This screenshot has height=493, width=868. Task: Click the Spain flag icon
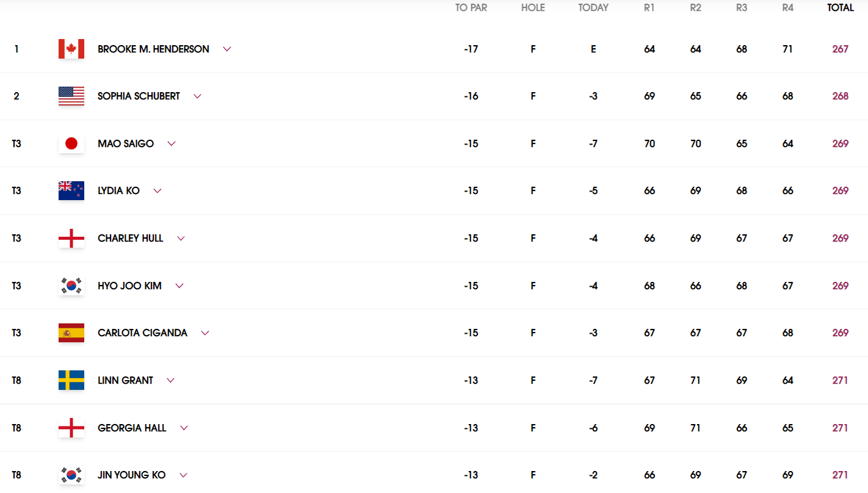[71, 333]
